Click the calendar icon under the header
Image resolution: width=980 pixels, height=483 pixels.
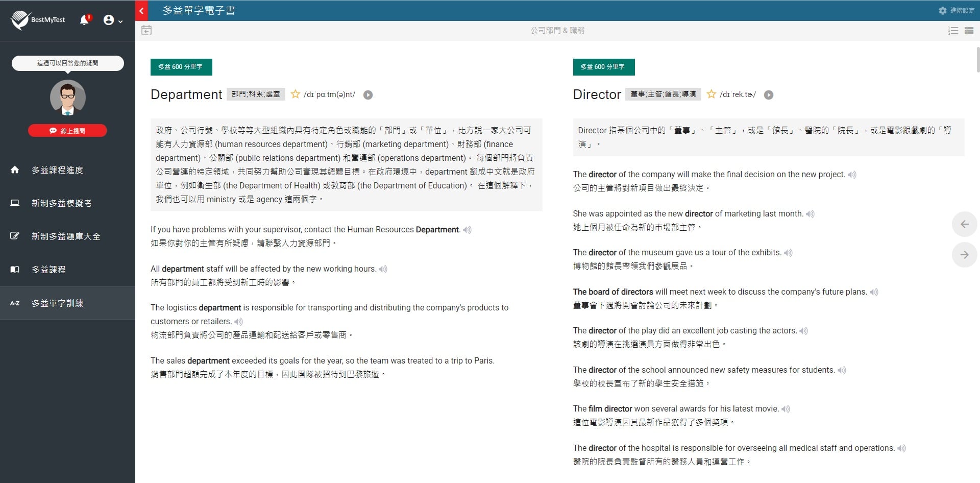(146, 30)
